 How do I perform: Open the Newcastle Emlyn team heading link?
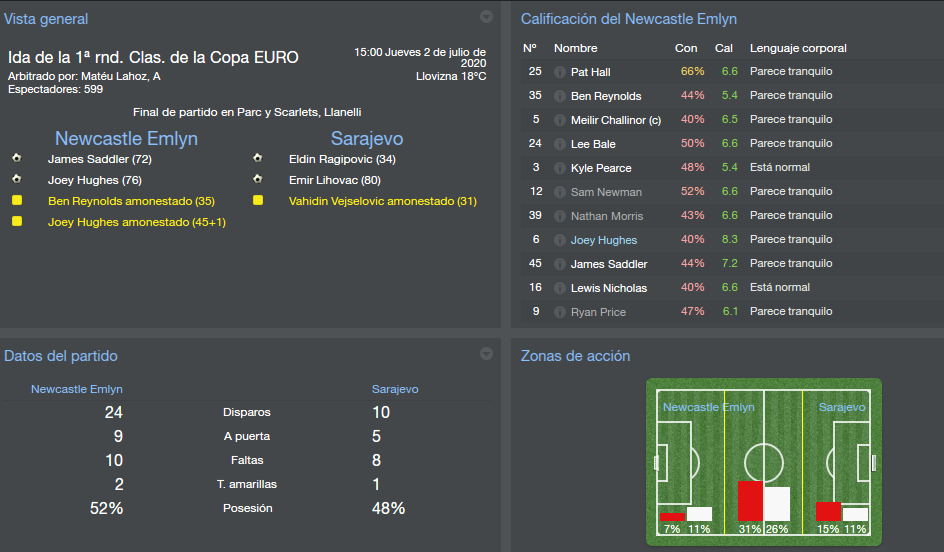tap(126, 138)
